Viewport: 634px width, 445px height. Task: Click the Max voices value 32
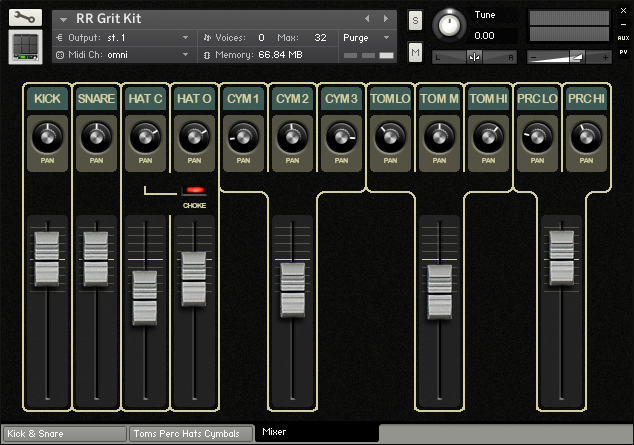click(320, 38)
